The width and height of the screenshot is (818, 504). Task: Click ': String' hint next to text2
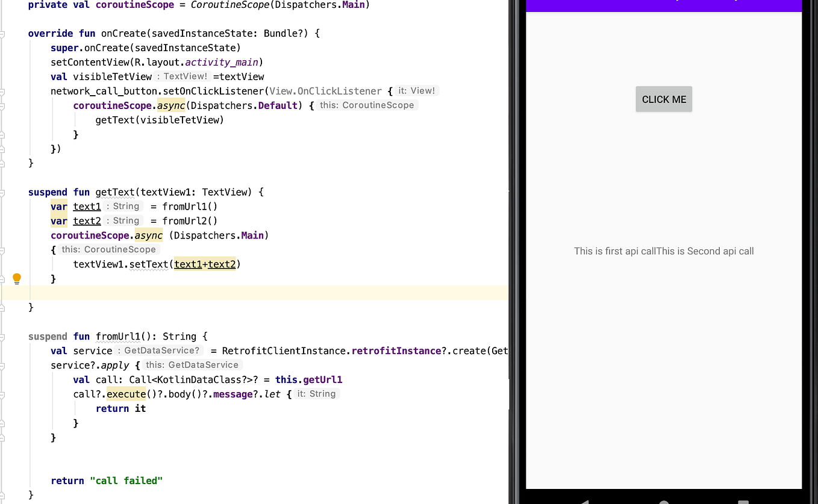[123, 221]
